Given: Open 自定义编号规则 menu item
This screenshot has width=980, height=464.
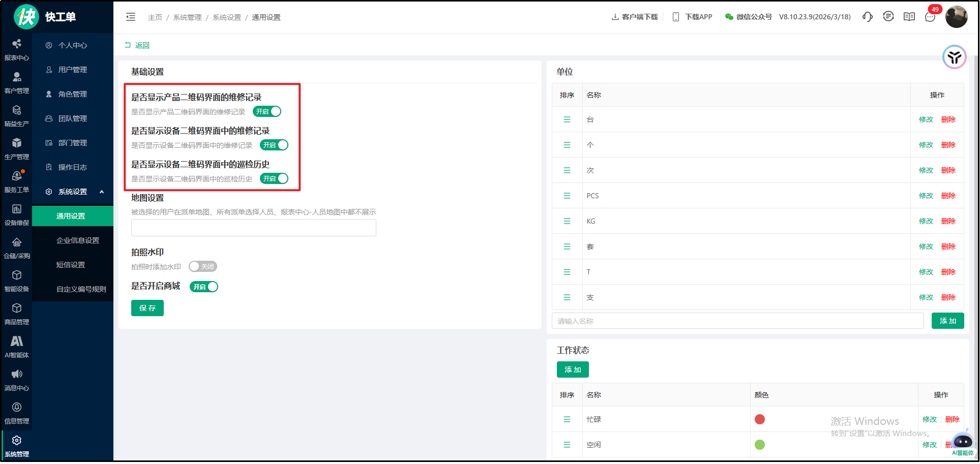Looking at the screenshot, I should pos(81,289).
